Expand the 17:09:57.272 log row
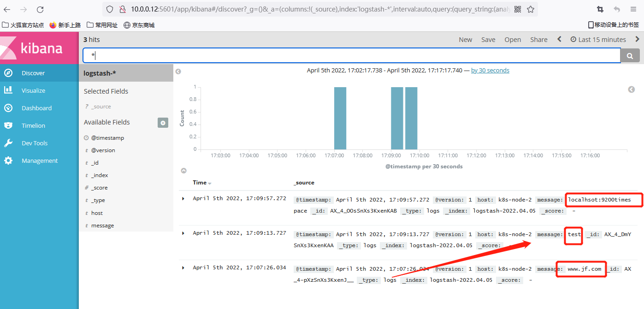 tap(183, 199)
